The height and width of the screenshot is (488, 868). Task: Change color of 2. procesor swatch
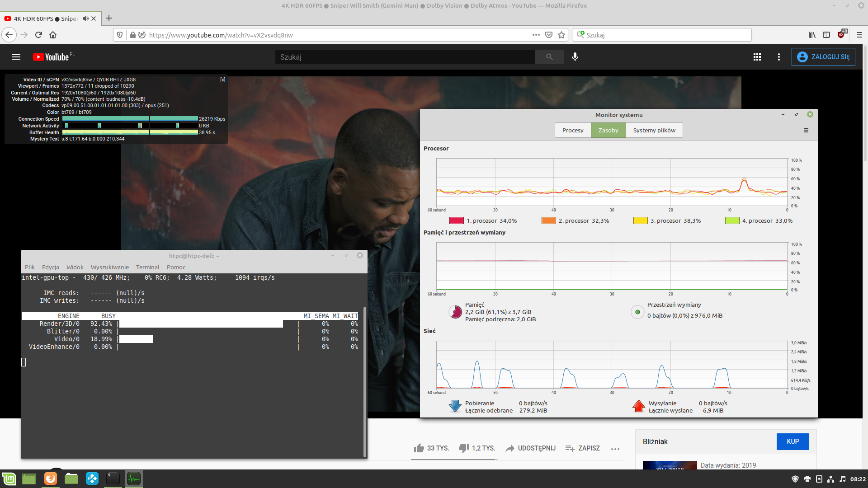point(548,221)
